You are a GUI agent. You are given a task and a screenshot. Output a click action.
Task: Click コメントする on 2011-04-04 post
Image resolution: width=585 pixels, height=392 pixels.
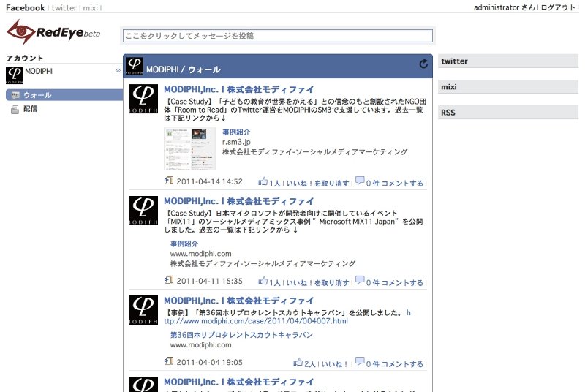[402, 364]
